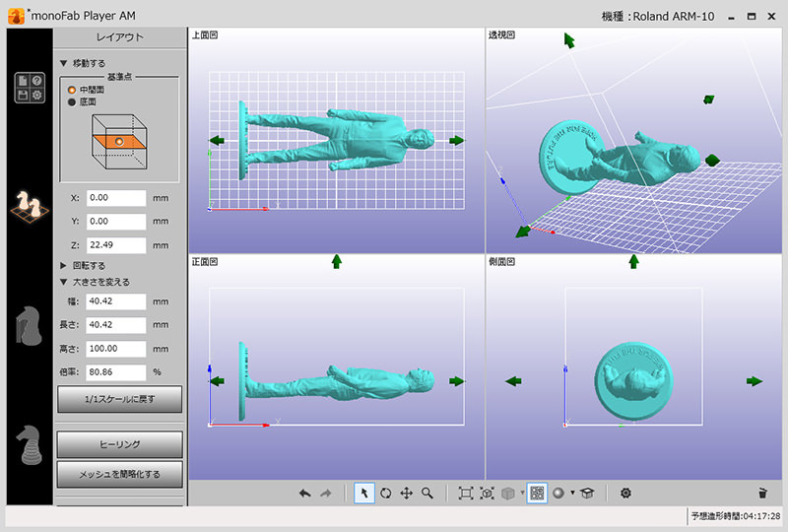The width and height of the screenshot is (788, 532).
Task: Open the sphere shading dropdown arrow
Action: click(572, 493)
